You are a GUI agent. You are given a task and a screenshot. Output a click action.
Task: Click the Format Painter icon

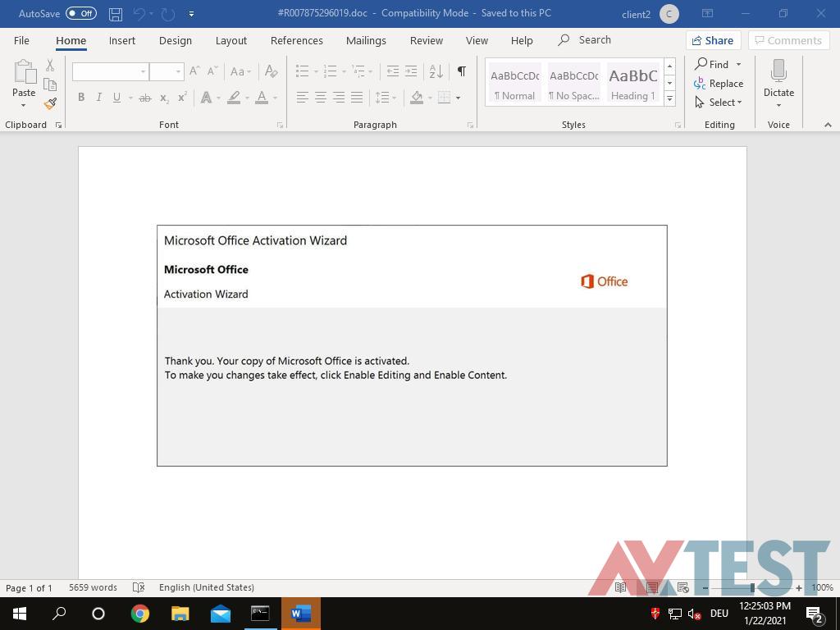point(50,103)
